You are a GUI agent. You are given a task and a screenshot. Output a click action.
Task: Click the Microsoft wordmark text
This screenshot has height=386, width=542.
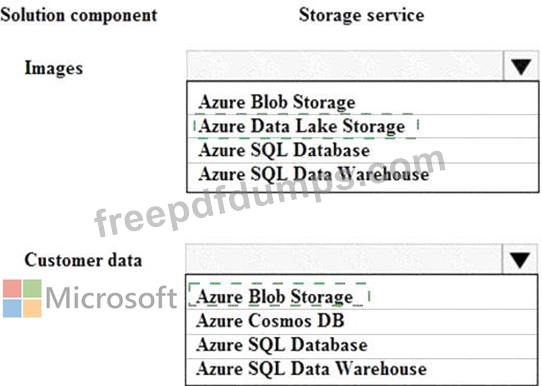(111, 298)
